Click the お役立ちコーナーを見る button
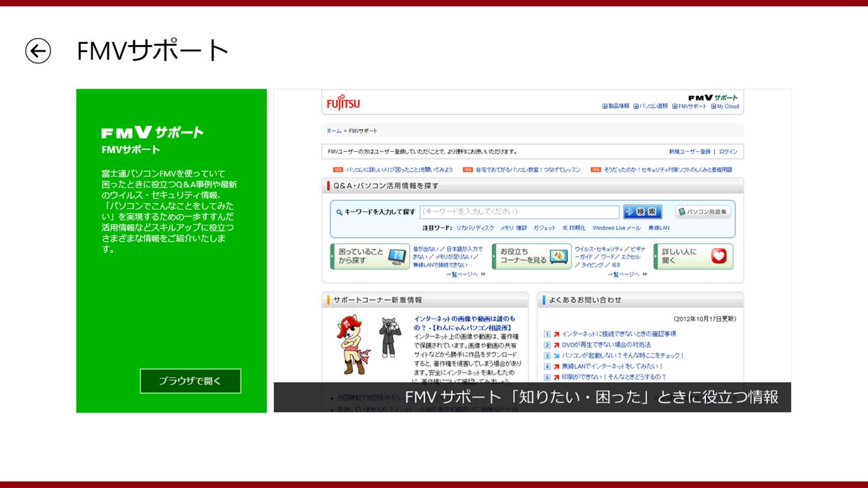This screenshot has height=488, width=868. [532, 257]
